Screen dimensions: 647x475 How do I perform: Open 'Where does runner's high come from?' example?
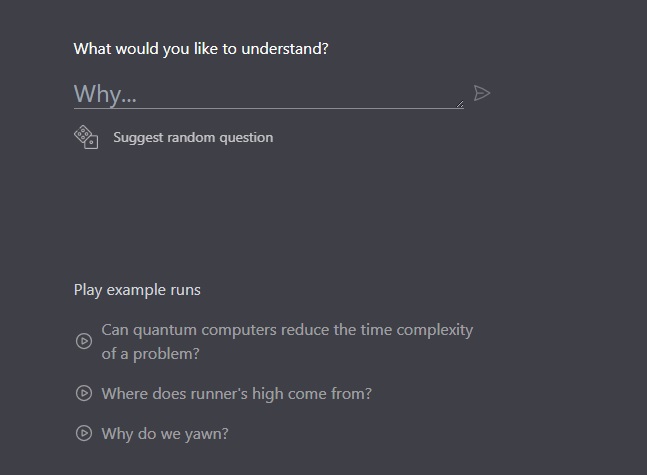tap(236, 393)
